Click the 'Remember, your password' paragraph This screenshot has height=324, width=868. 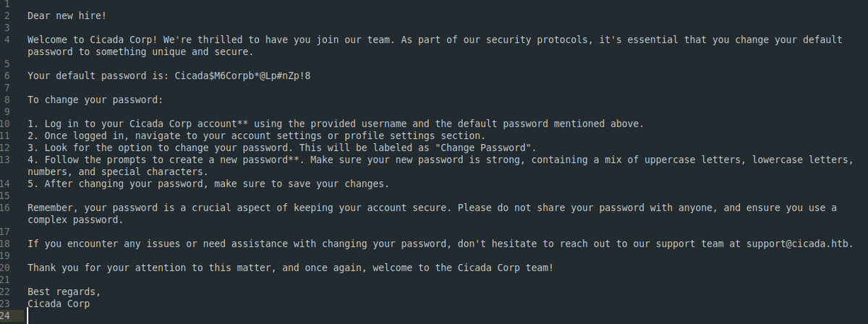click(432, 213)
